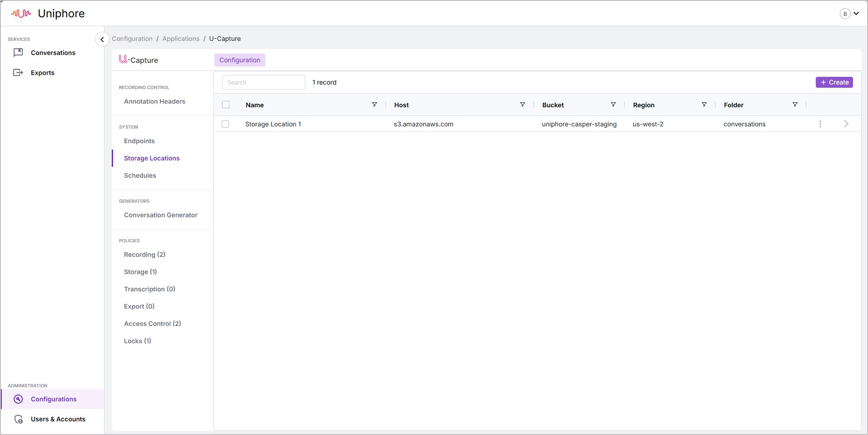
Task: Click the "1 record" count text
Action: coord(324,82)
